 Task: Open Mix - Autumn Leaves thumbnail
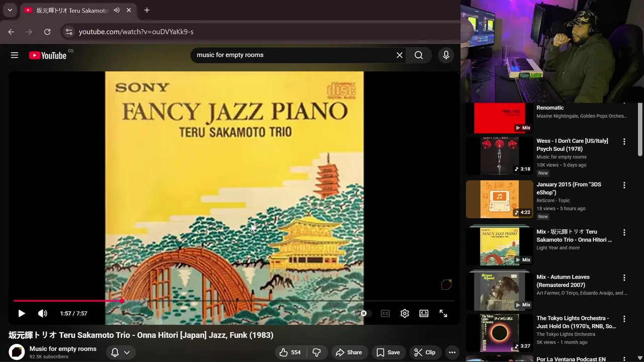click(500, 290)
